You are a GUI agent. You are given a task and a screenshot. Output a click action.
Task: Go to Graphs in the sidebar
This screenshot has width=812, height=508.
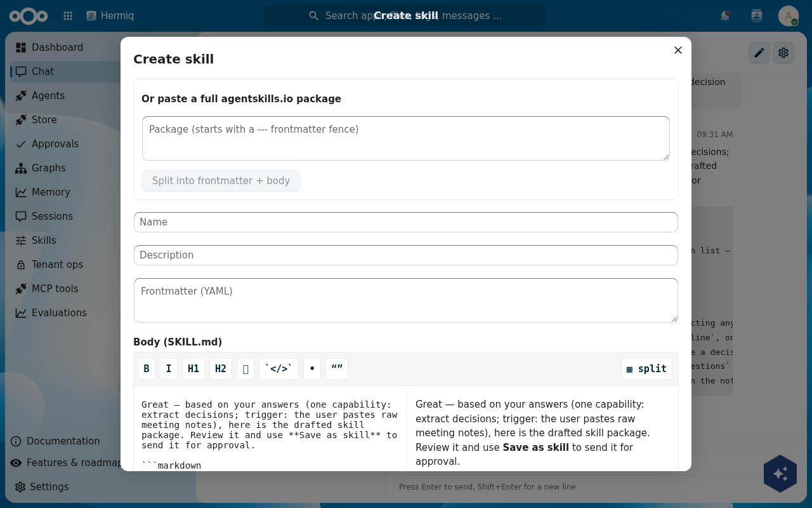click(x=49, y=168)
